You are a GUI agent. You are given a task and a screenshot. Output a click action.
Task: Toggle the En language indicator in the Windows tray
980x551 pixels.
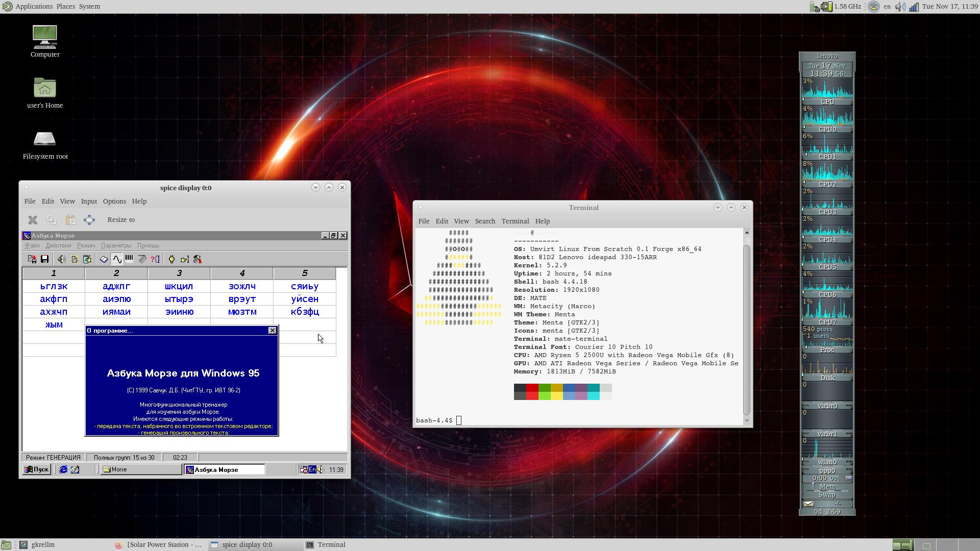point(312,470)
